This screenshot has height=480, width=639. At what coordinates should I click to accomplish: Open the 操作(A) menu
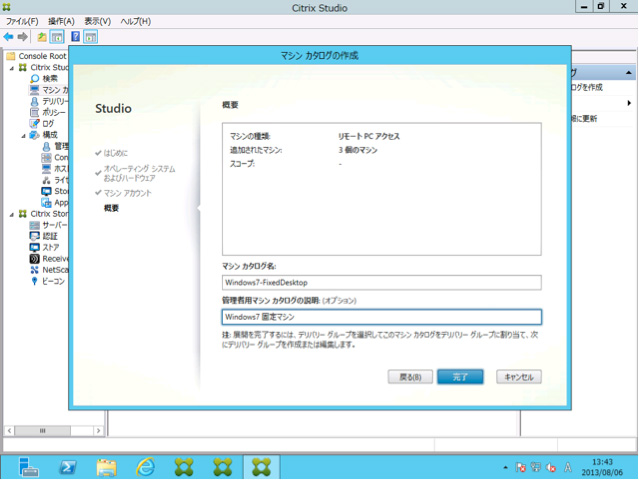(61, 21)
